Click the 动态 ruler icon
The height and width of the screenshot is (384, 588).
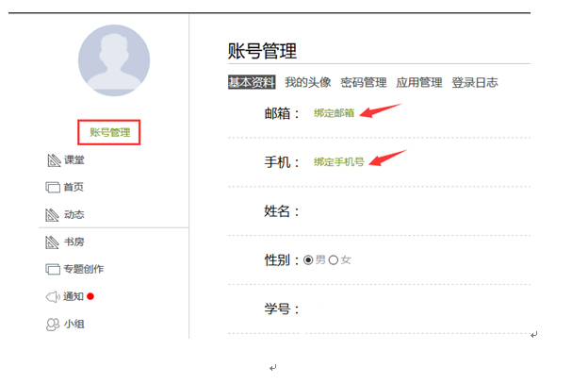coord(52,215)
